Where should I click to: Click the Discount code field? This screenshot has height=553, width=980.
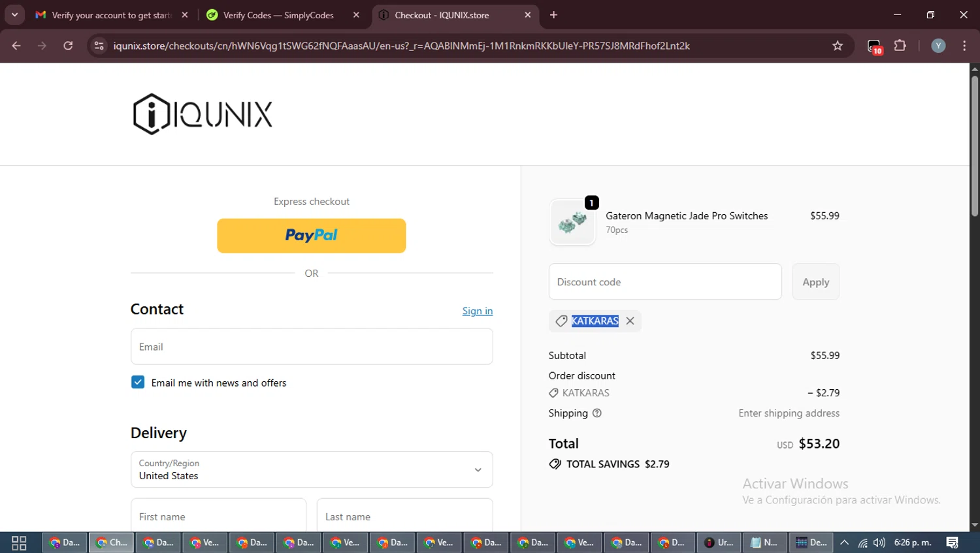pyautogui.click(x=665, y=282)
